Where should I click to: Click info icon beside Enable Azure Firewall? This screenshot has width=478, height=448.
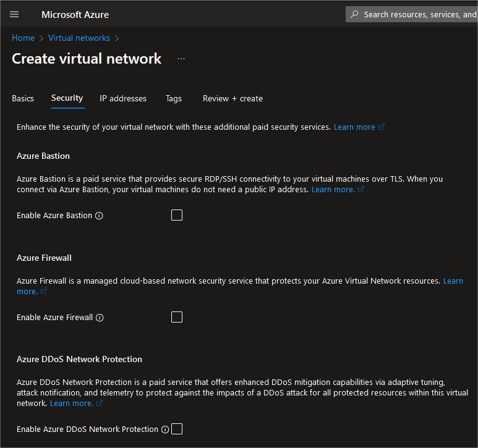(100, 318)
